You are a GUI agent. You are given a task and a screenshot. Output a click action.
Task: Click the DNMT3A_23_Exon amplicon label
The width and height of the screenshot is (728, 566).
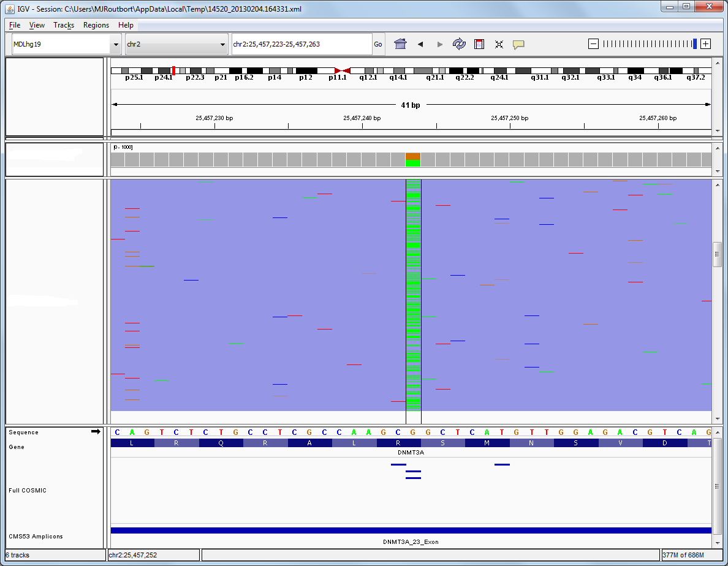coord(411,541)
